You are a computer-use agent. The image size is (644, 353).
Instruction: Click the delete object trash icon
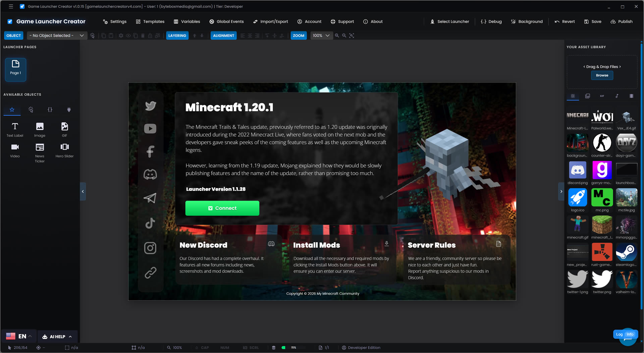143,35
